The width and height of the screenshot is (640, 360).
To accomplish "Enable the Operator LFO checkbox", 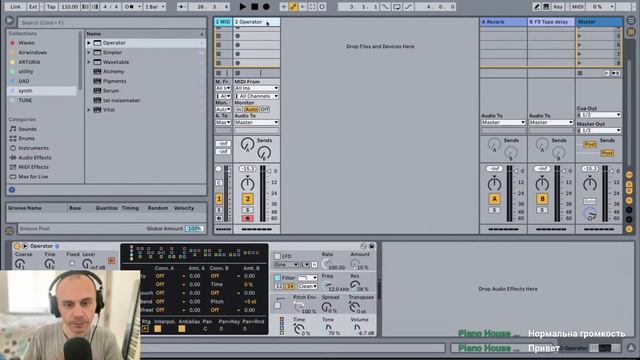I will 278,256.
